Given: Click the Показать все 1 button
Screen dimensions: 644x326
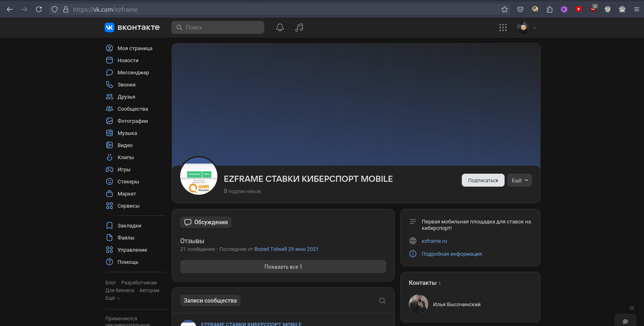Looking at the screenshot, I should [x=283, y=267].
